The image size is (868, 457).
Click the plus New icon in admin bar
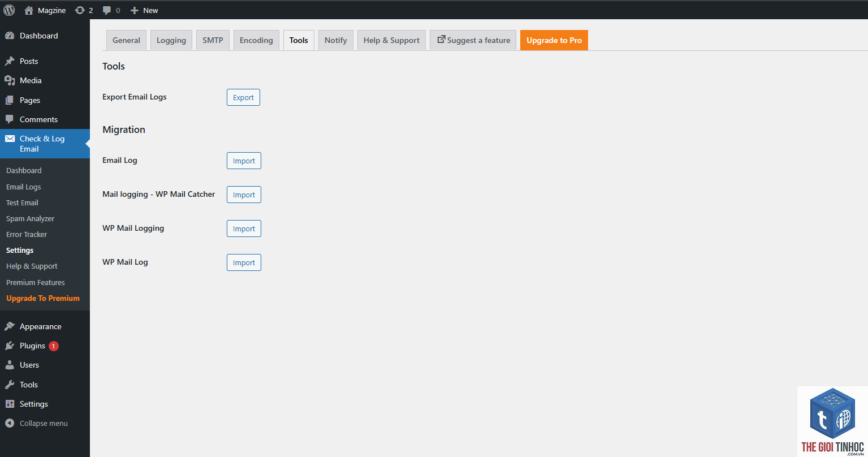click(x=134, y=10)
